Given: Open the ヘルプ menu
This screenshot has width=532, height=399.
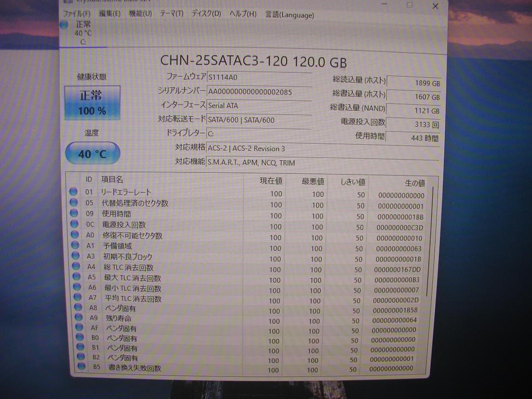Looking at the screenshot, I should click(242, 14).
